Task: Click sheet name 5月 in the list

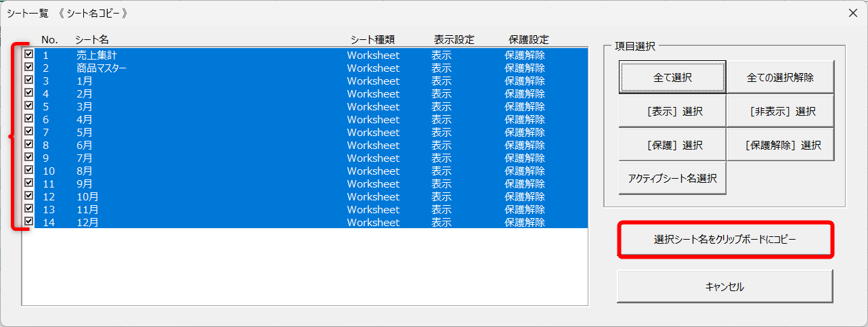Action: click(x=85, y=132)
